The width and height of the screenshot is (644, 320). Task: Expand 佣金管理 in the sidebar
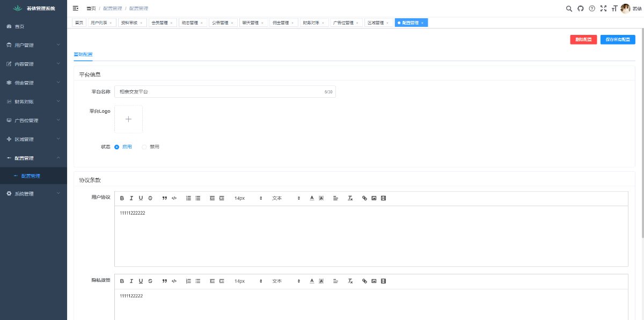point(33,83)
